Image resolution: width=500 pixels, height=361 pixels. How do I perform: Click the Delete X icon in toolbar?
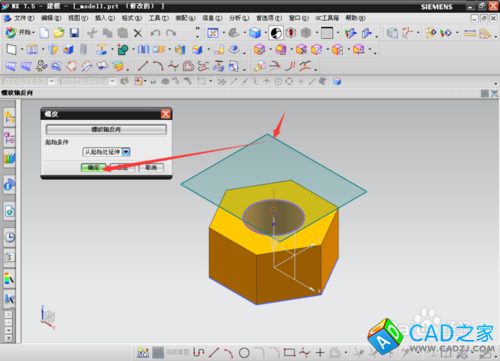pos(138,33)
